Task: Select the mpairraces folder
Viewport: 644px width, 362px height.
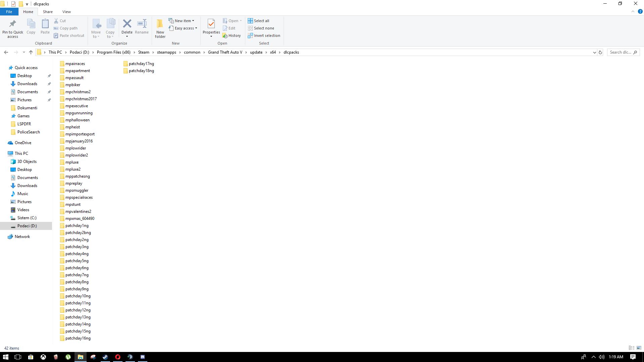Action: pyautogui.click(x=72, y=64)
